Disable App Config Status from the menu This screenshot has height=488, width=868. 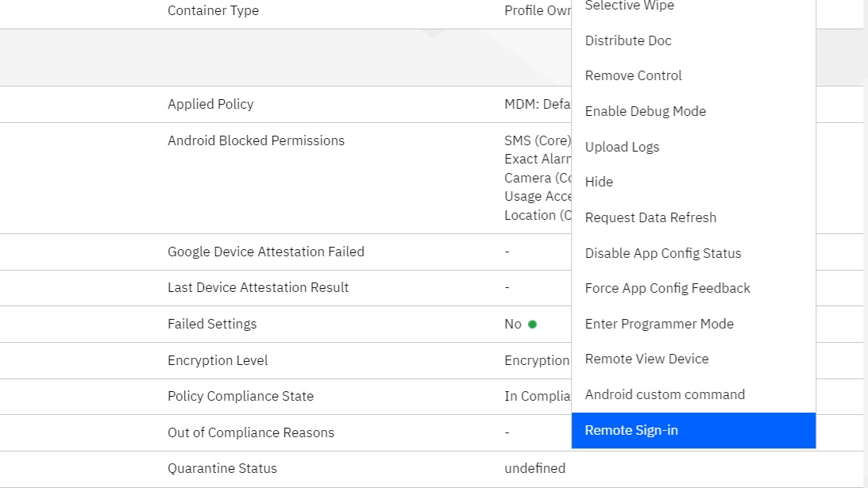click(x=663, y=252)
